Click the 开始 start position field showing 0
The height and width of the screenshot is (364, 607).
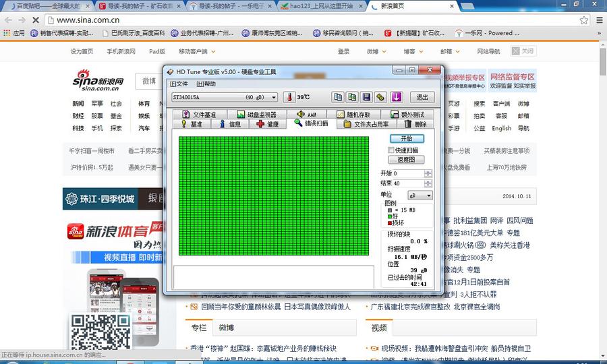click(x=409, y=173)
